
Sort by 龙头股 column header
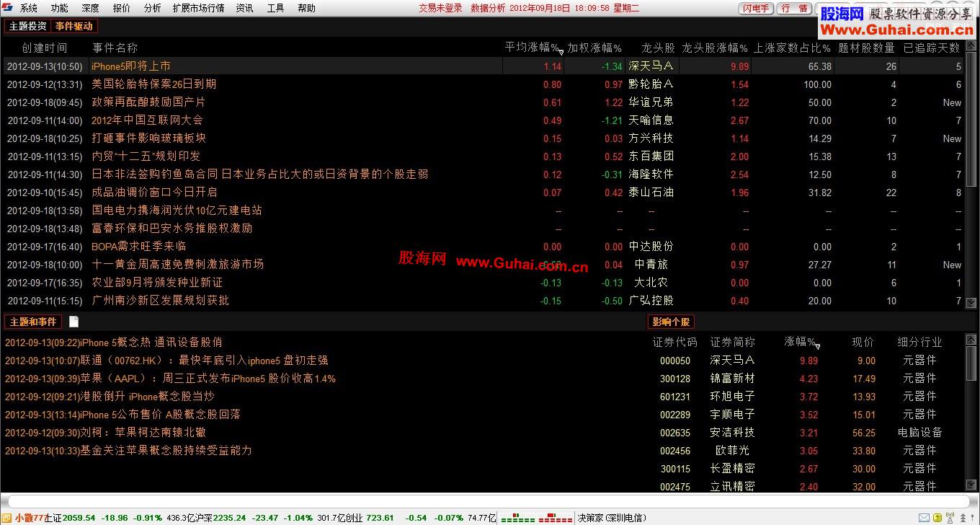click(658, 48)
